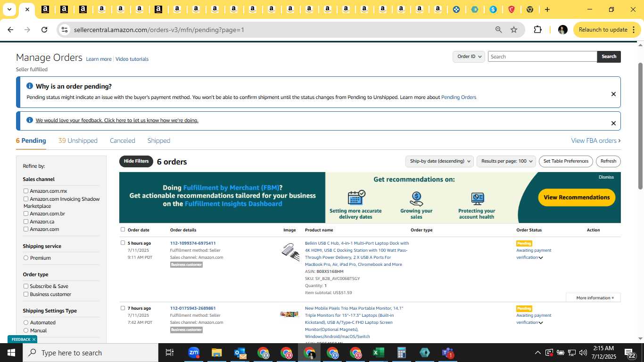Switch to the Canceled orders tab
Image resolution: width=644 pixels, height=362 pixels.
coord(123,140)
